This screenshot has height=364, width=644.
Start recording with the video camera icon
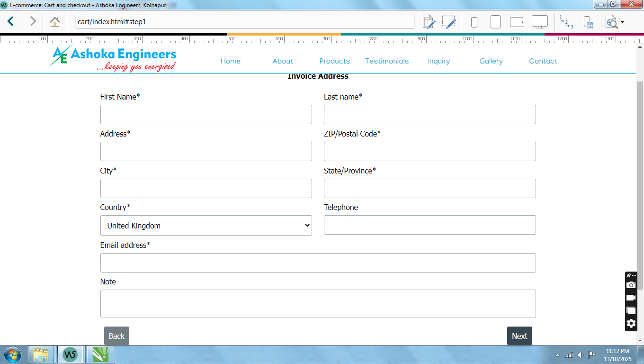tap(631, 298)
